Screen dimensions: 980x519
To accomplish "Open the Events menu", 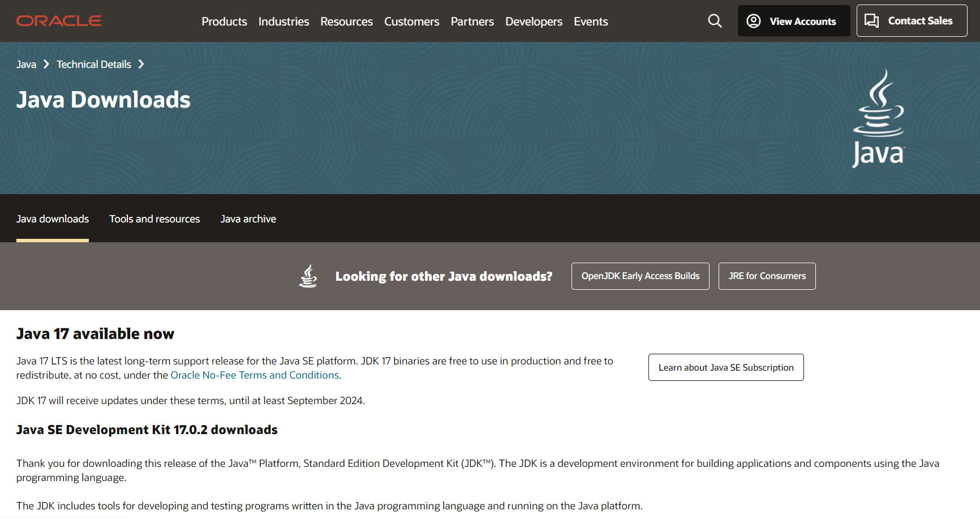I will [591, 22].
